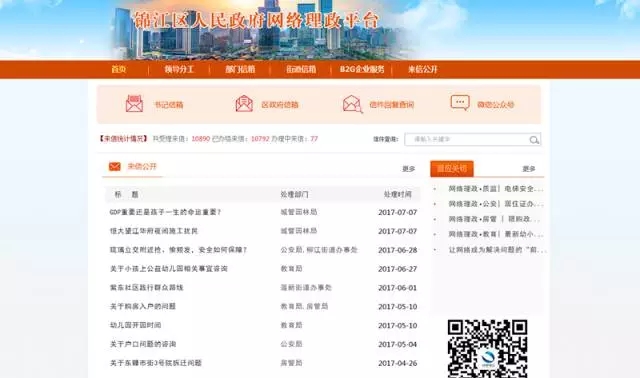Image resolution: width=640 pixels, height=378 pixels.
Task: Click the QR code image
Action: 487,349
